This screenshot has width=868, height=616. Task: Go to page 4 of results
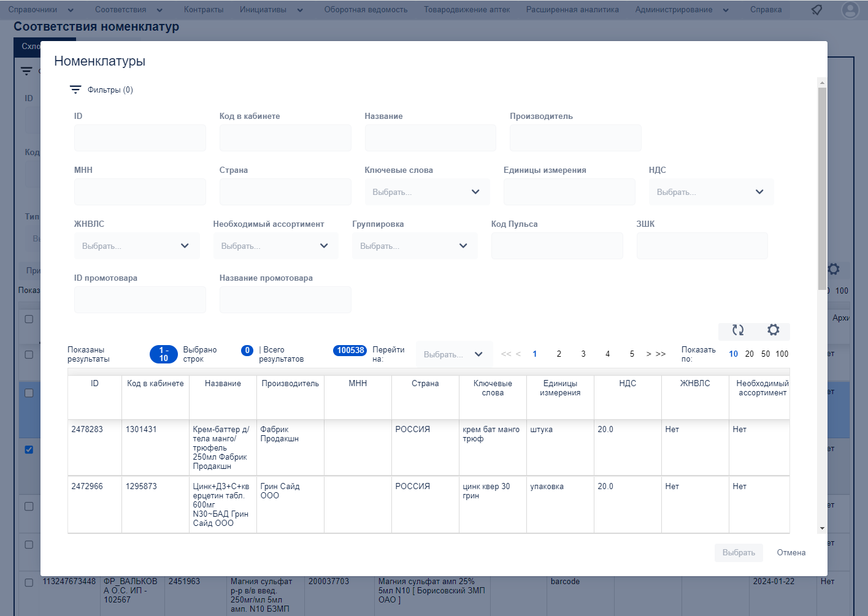[x=607, y=354]
